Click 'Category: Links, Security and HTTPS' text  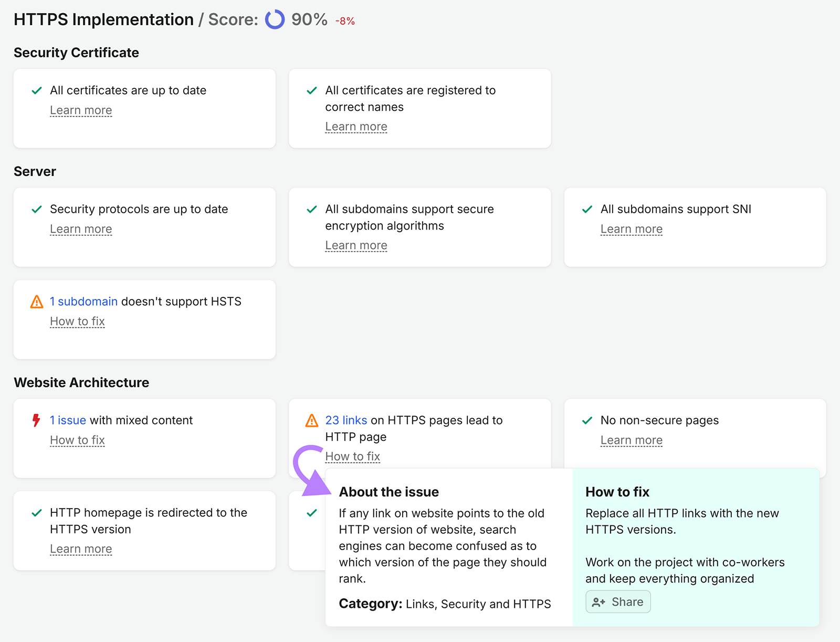click(x=445, y=604)
